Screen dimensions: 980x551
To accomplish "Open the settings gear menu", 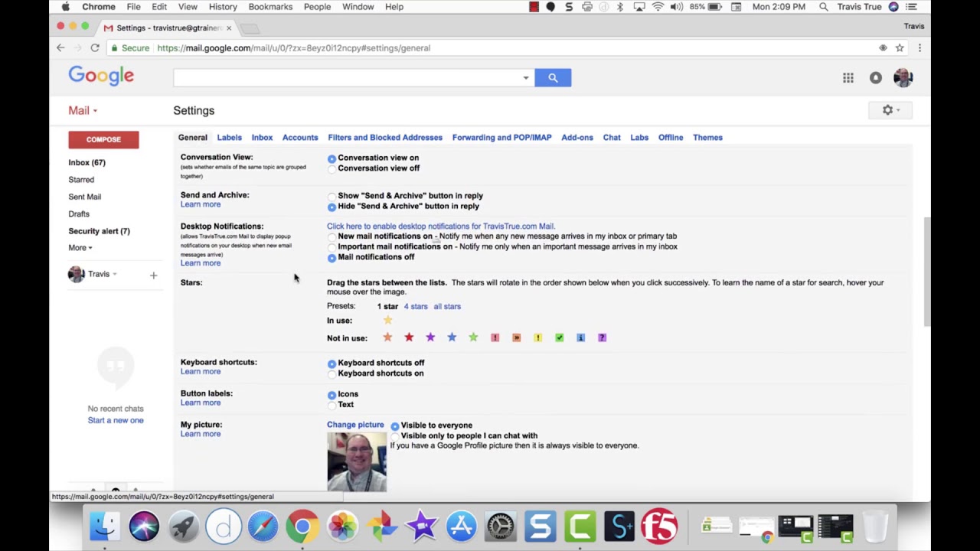I will [x=888, y=110].
